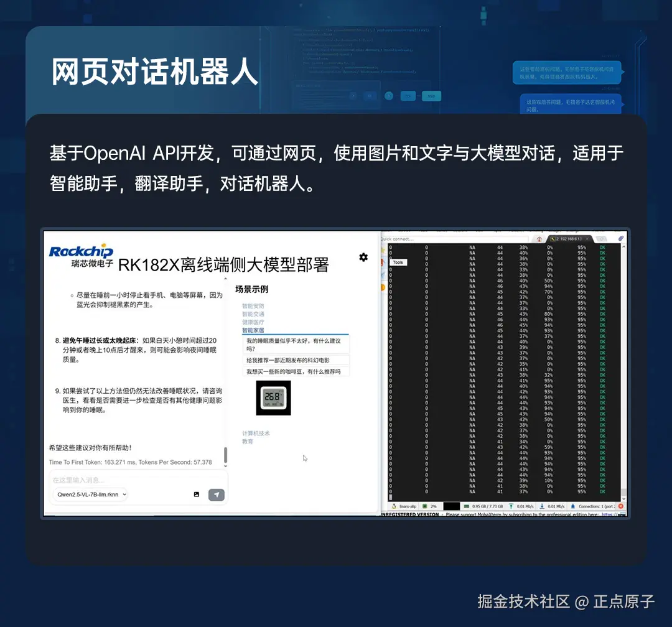Image resolution: width=672 pixels, height=627 pixels.
Task: Click the 0.95 GB / 7.73 GB memory status
Action: pyautogui.click(x=483, y=506)
